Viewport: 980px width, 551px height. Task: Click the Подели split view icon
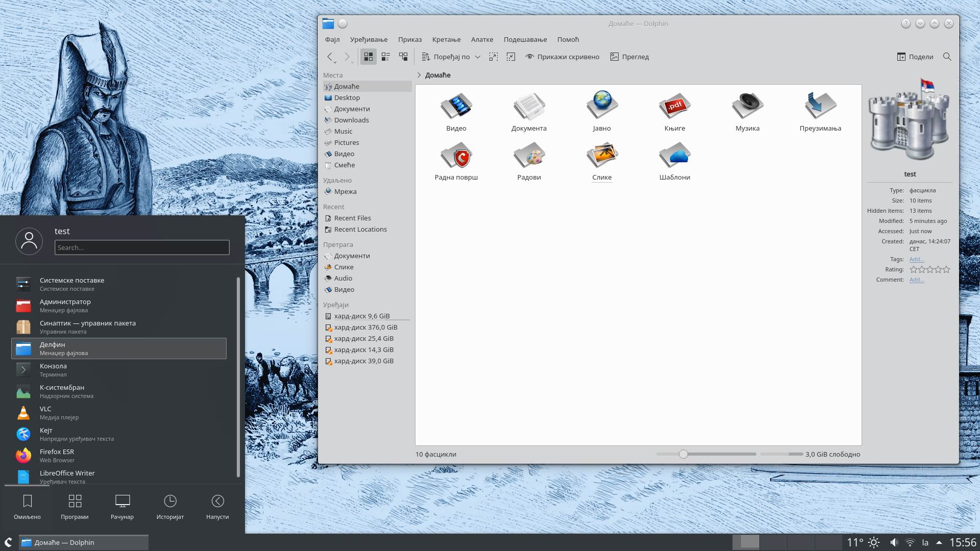click(901, 57)
